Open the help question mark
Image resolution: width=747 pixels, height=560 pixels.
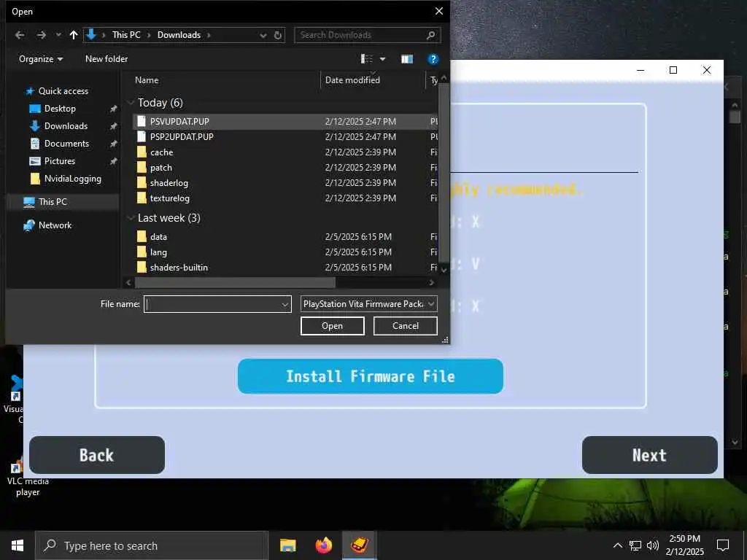click(433, 59)
